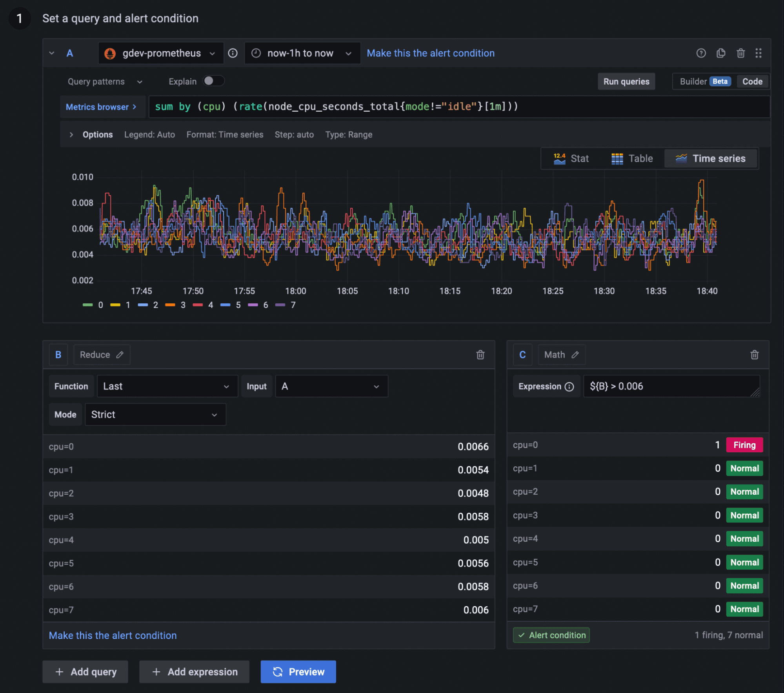
Task: Remove the Reduce expression via its trash icon
Action: (x=480, y=354)
